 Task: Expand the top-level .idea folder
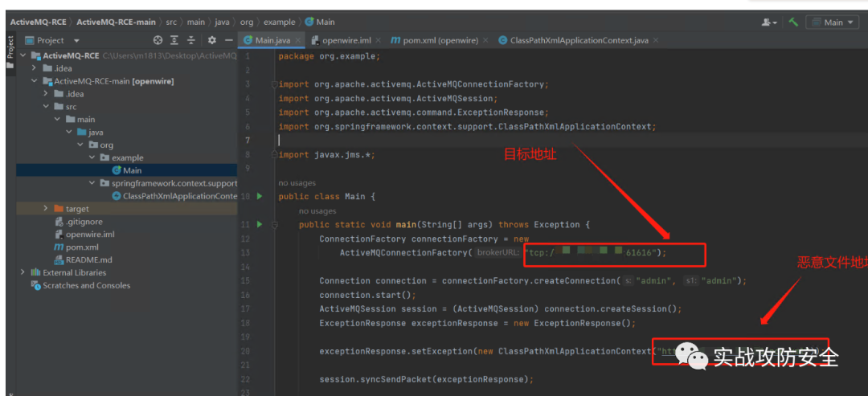pos(35,68)
